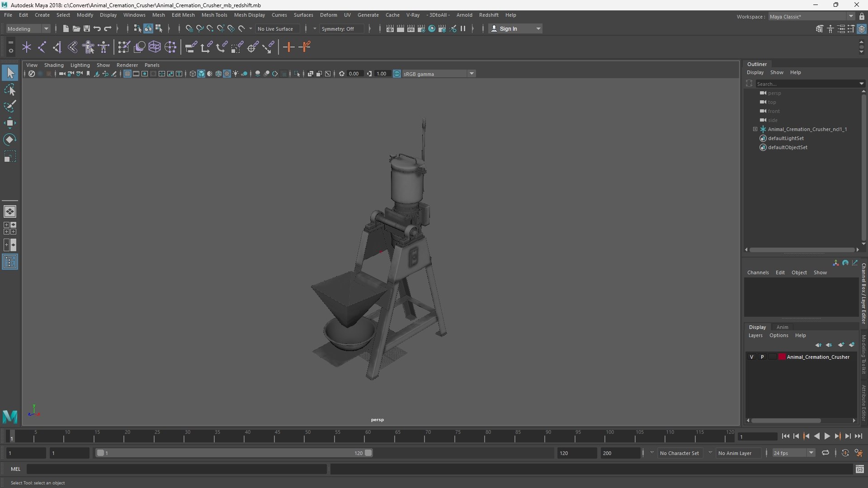Activate the Paint Selection tool
Image resolution: width=868 pixels, height=488 pixels.
[10, 106]
